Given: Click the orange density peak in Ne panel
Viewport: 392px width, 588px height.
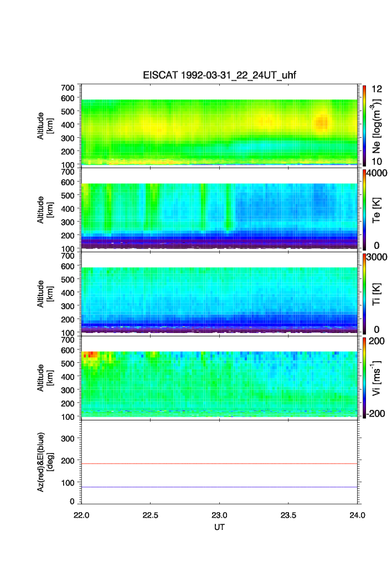Looking at the screenshot, I should click(321, 123).
